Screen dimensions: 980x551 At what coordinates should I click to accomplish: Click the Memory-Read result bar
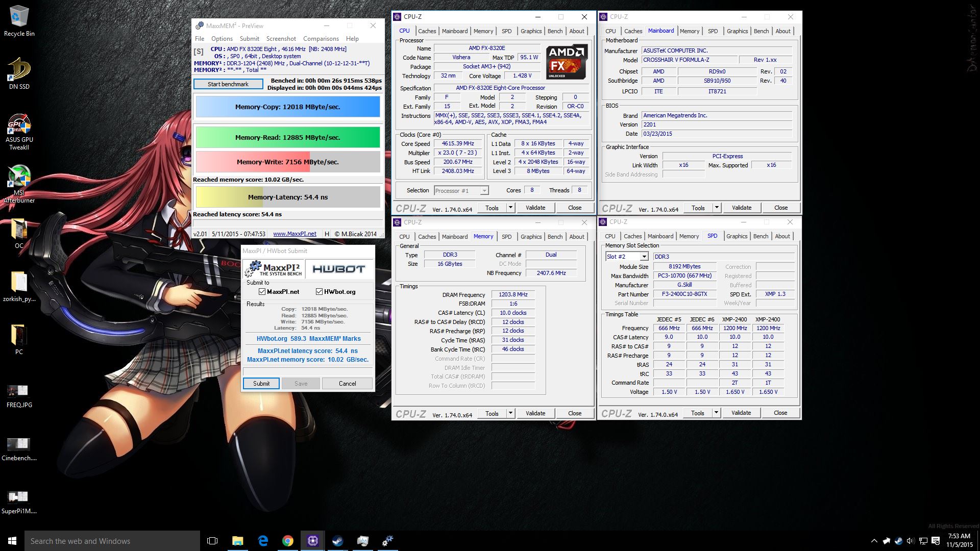288,137
